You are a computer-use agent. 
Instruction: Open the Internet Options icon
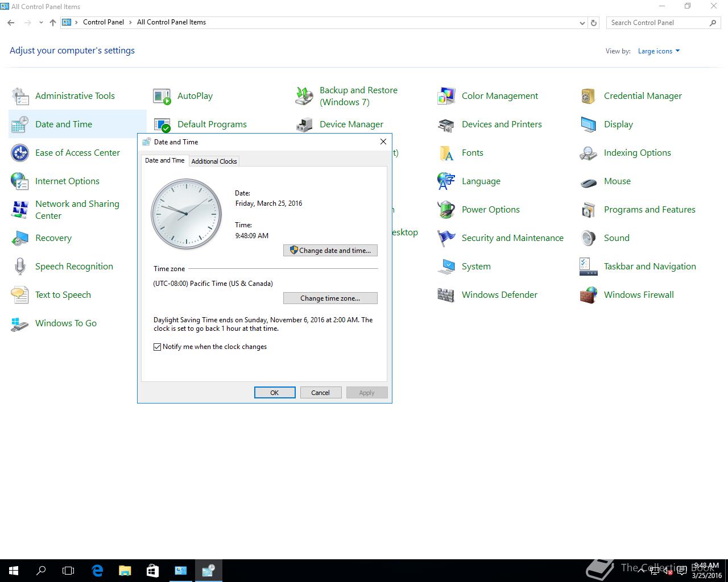pos(20,181)
